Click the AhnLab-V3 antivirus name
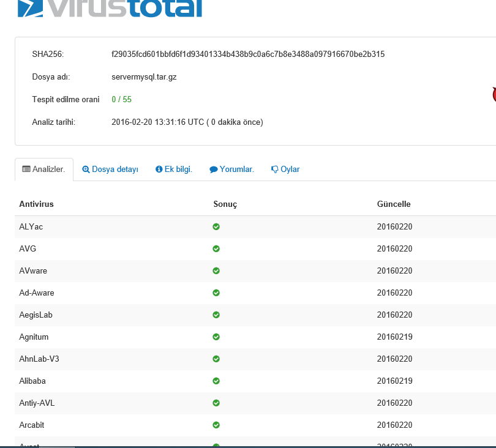This screenshot has height=448, width=496. [x=39, y=359]
